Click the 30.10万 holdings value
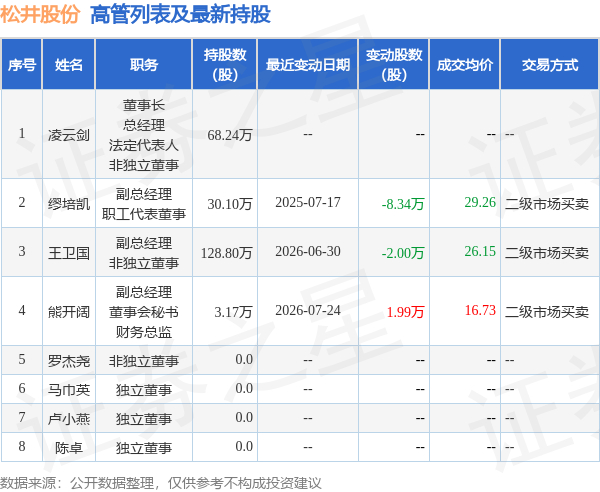600x492 pixels. tap(230, 204)
